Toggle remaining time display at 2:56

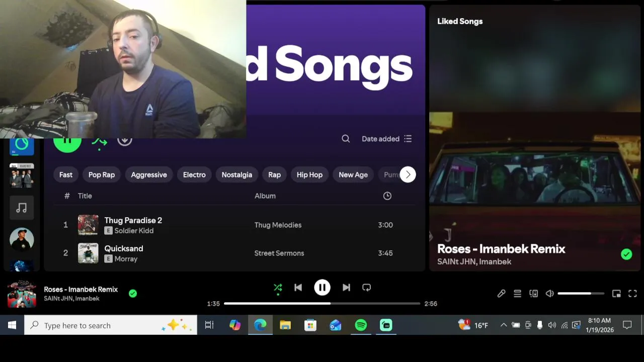[x=431, y=304]
